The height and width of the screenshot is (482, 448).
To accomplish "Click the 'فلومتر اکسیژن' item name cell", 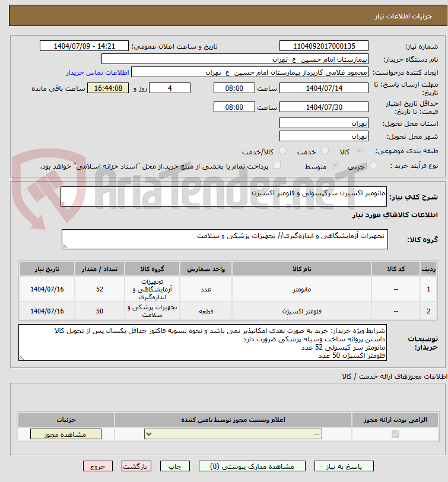I will tap(302, 311).
